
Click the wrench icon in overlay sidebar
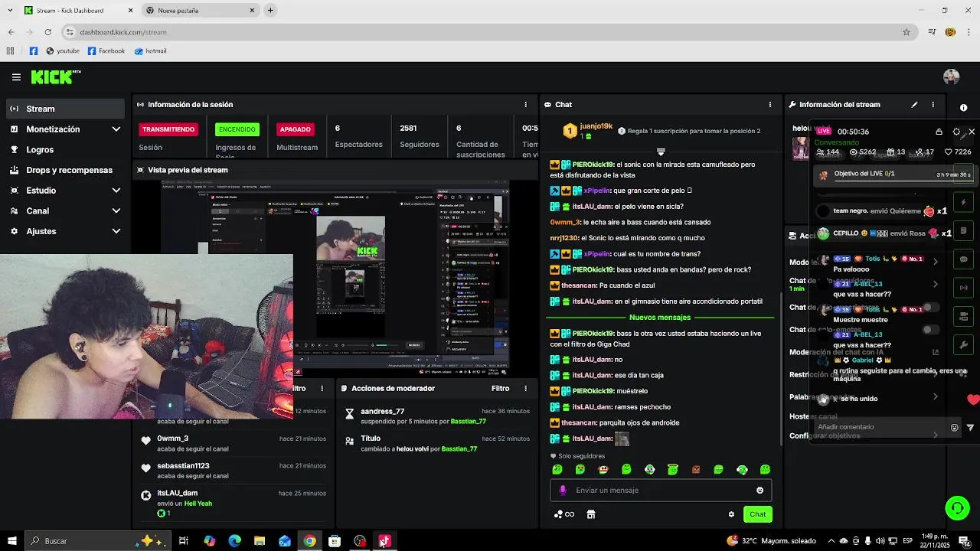point(964,345)
